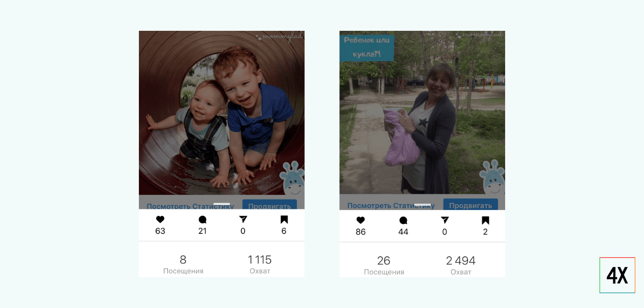Click the share arrow icon in left post
The height and width of the screenshot is (308, 644).
(243, 219)
